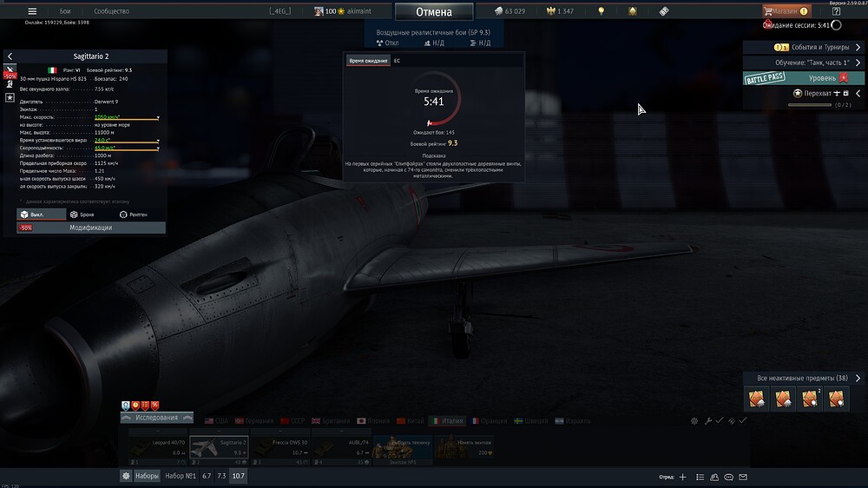This screenshot has height=488, width=868.
Task: Click the ticket inventory icon
Action: coord(664,11)
